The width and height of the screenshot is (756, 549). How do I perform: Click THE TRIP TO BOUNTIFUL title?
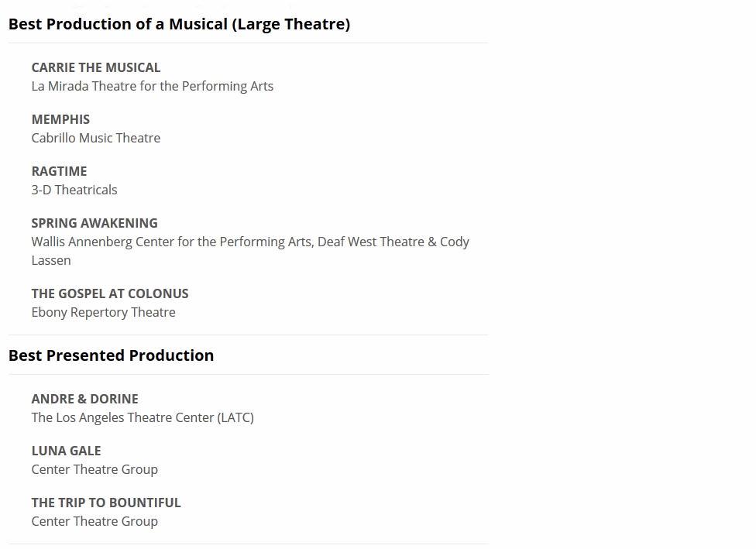click(x=106, y=503)
